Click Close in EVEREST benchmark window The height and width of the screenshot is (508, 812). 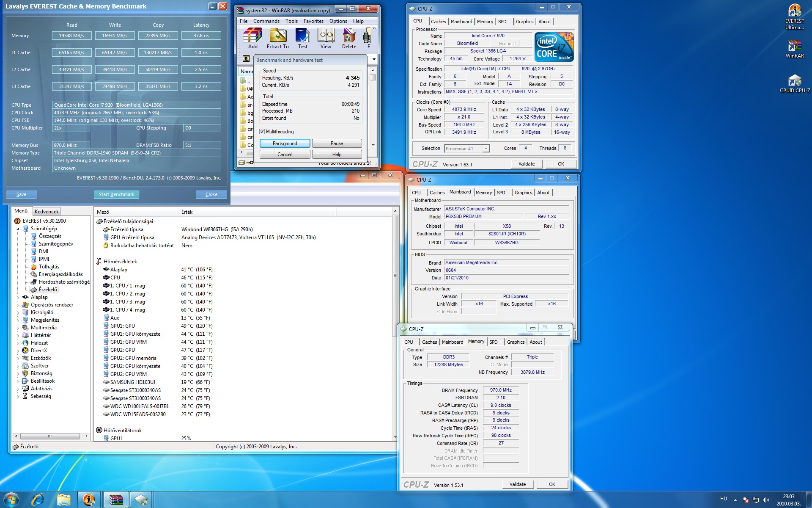pyautogui.click(x=211, y=194)
